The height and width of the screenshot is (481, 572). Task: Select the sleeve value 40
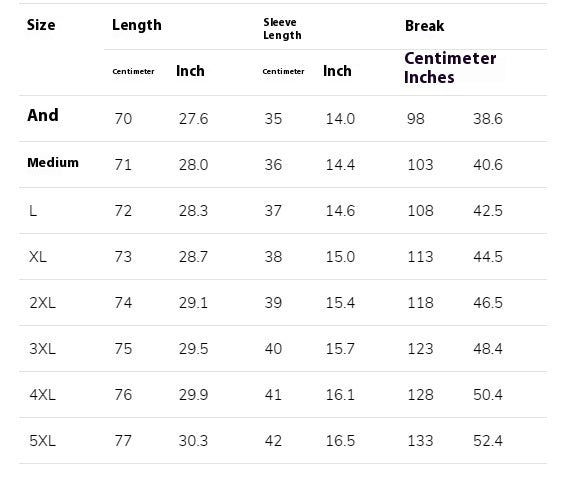(x=273, y=349)
